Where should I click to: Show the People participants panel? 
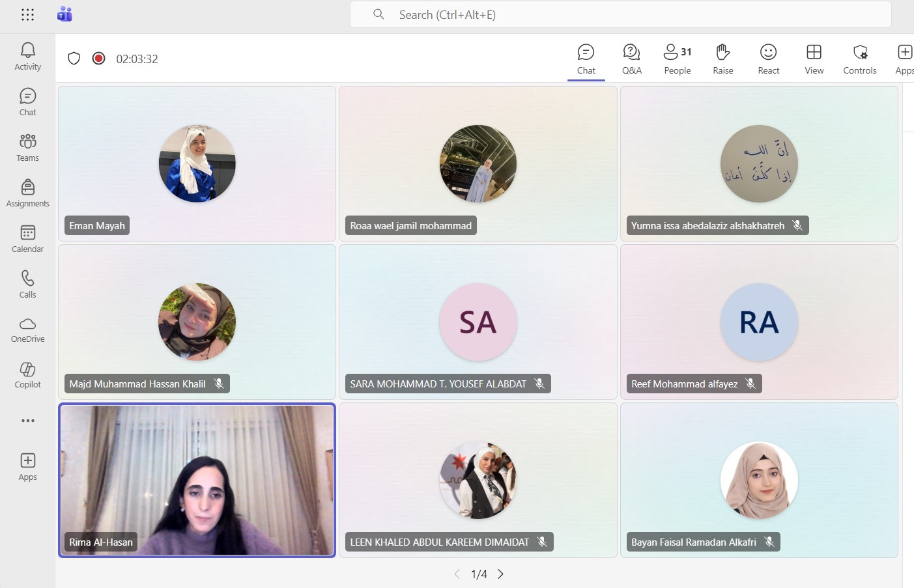pyautogui.click(x=677, y=59)
